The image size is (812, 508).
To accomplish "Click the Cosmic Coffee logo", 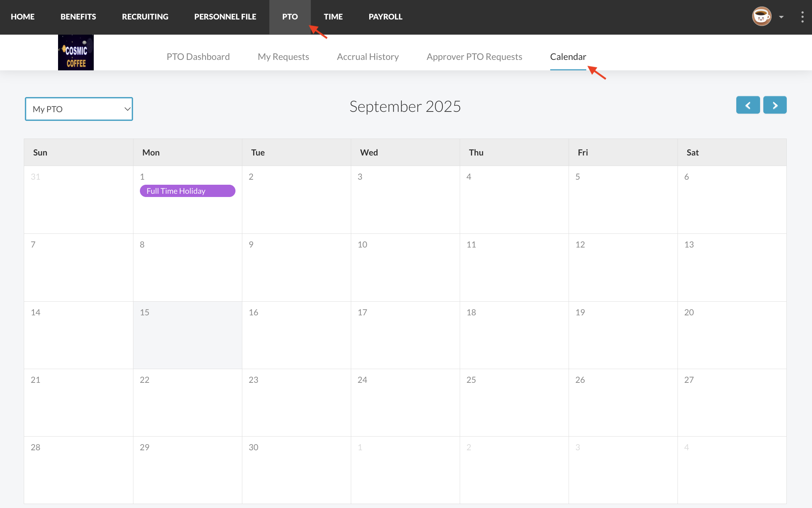I will (x=76, y=53).
